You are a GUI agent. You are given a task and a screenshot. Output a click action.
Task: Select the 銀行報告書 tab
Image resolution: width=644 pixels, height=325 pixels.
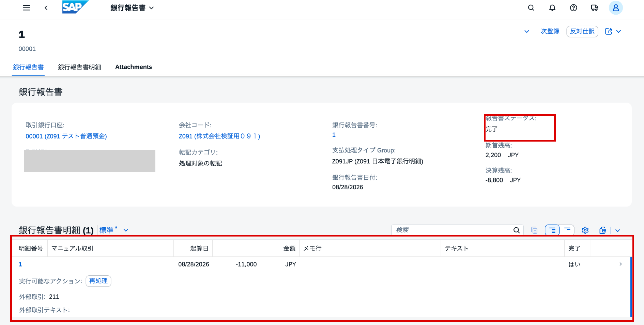[28, 67]
